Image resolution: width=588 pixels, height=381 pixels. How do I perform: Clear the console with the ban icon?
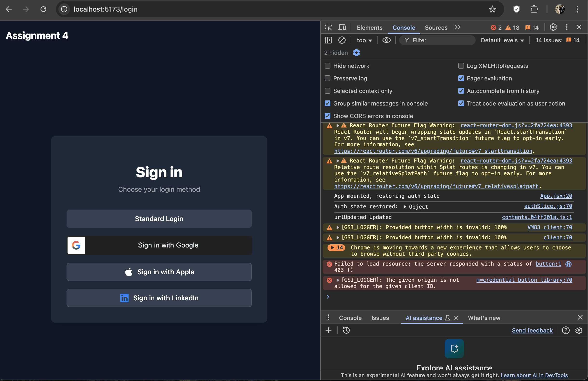(x=342, y=40)
